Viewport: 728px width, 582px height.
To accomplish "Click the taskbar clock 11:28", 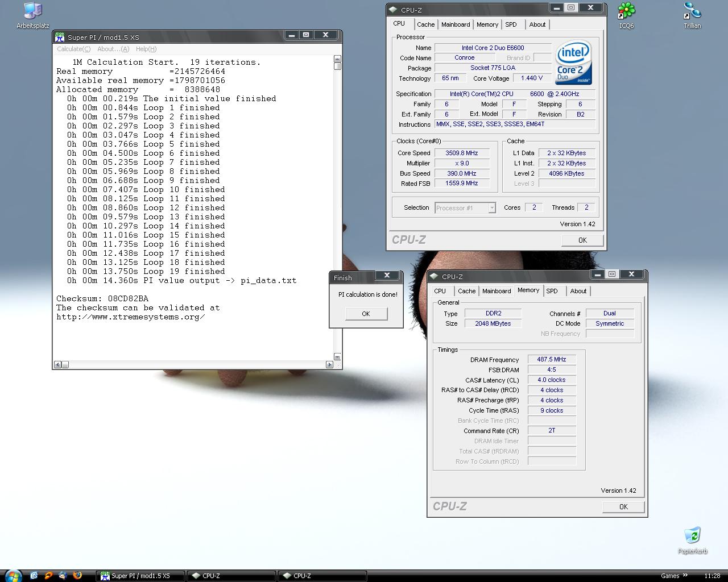I will (x=712, y=576).
